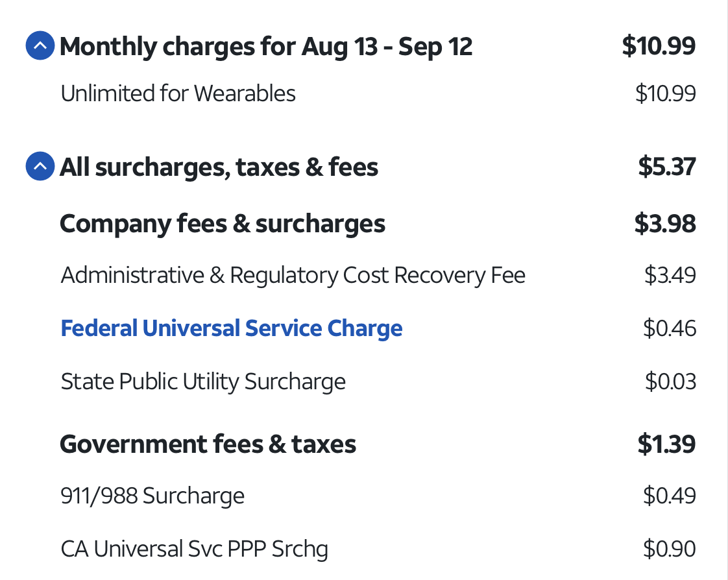Click the $3.98 company fees amount
This screenshot has height=580, width=728.
(665, 224)
